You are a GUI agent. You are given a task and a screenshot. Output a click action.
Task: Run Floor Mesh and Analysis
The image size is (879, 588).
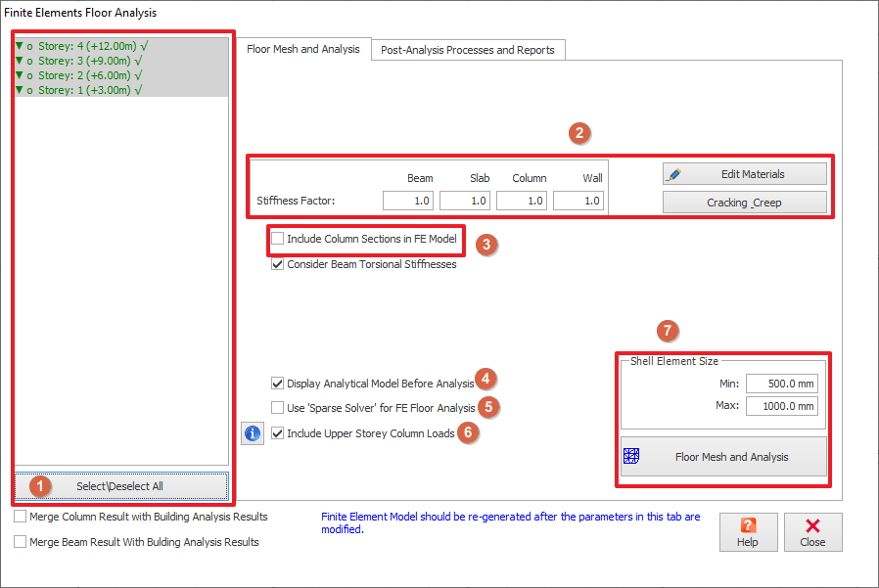click(723, 457)
